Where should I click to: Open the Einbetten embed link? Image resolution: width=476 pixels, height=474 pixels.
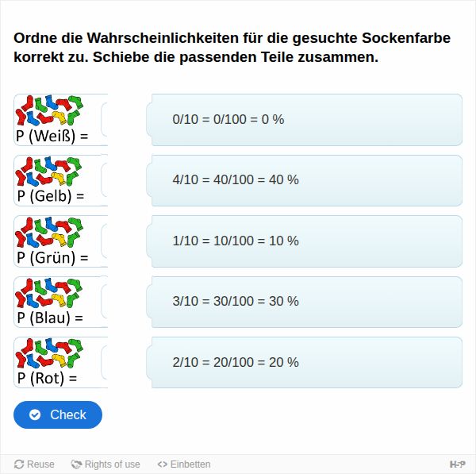pos(184,464)
